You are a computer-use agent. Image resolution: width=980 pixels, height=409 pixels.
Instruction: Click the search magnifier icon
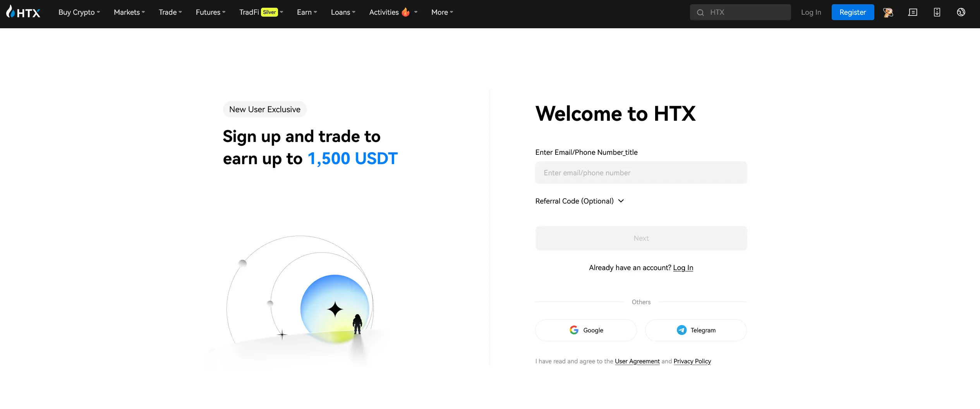(x=700, y=12)
